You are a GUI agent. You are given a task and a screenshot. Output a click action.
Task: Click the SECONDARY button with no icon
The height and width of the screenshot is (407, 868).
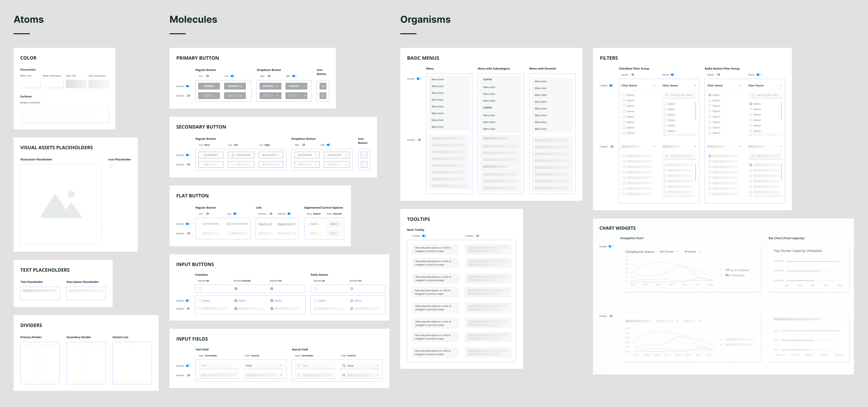click(210, 155)
